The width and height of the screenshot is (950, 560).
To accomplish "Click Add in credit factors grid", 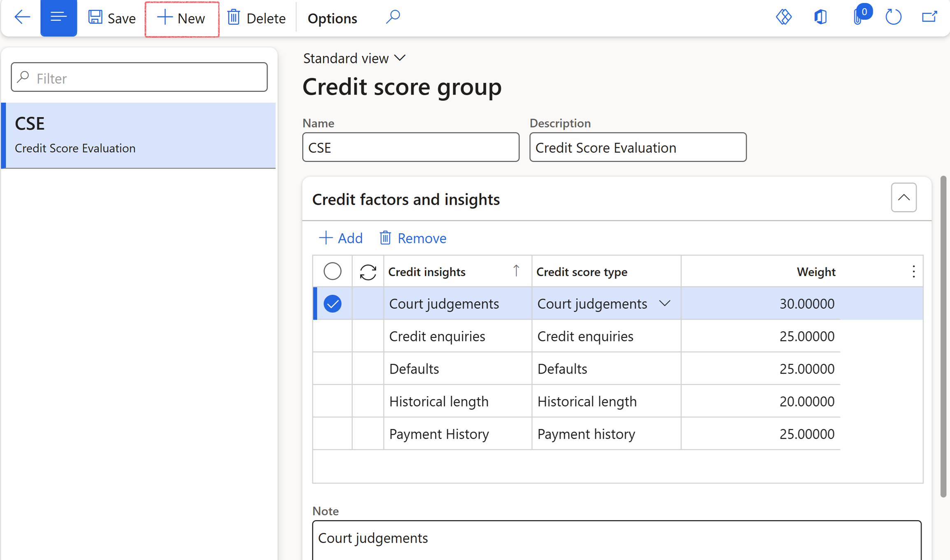I will pos(341,238).
